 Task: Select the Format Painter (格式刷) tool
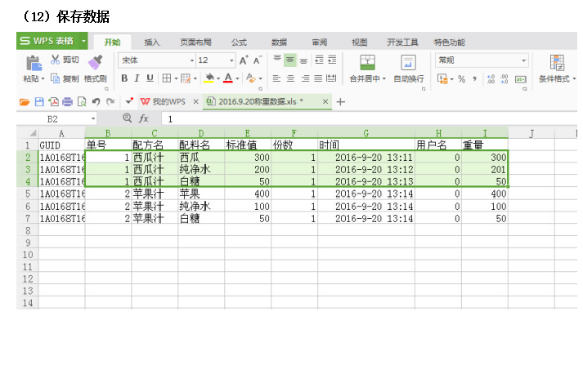pos(95,63)
